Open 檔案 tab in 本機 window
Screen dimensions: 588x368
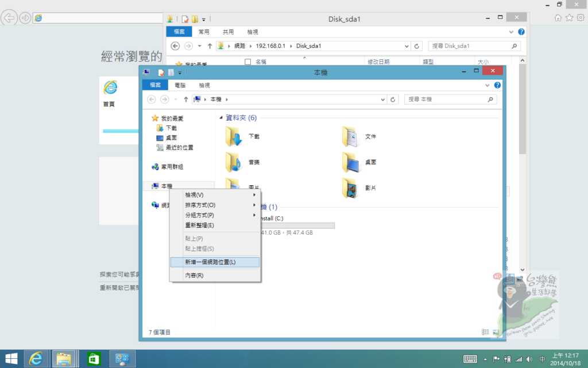click(x=155, y=85)
